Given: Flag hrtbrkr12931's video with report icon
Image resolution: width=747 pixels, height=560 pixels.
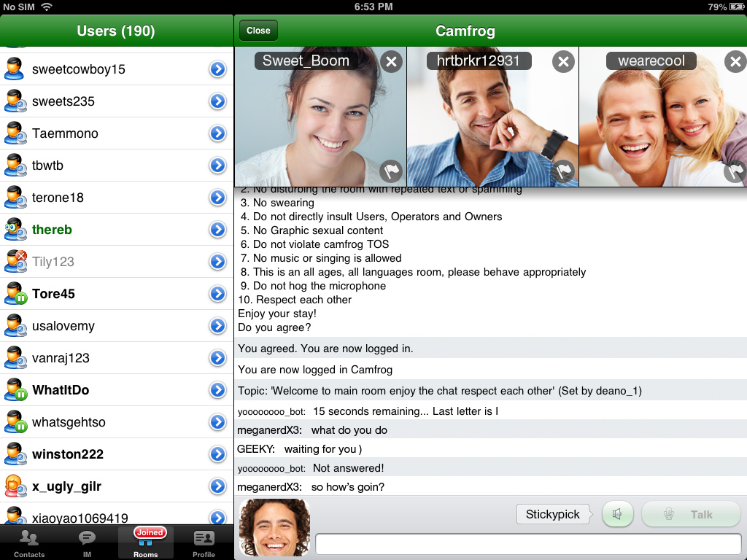Looking at the screenshot, I should (563, 171).
